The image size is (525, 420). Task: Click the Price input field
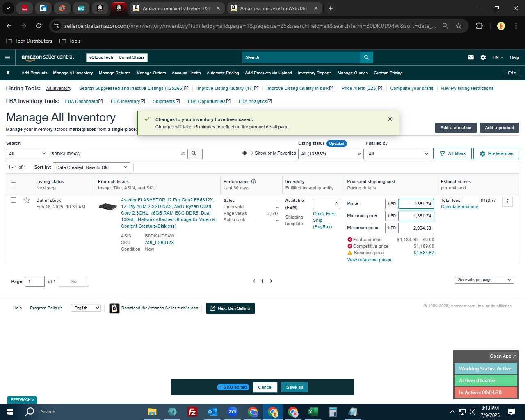click(416, 204)
